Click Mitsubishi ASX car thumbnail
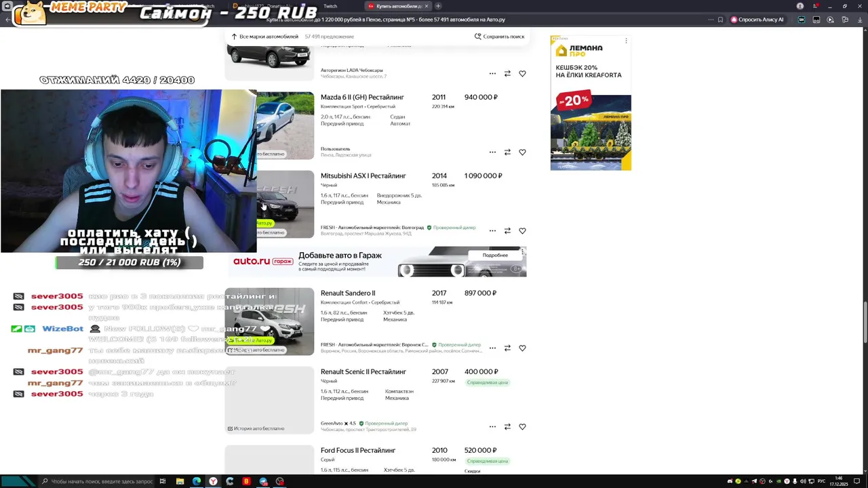This screenshot has width=868, height=488. point(285,204)
